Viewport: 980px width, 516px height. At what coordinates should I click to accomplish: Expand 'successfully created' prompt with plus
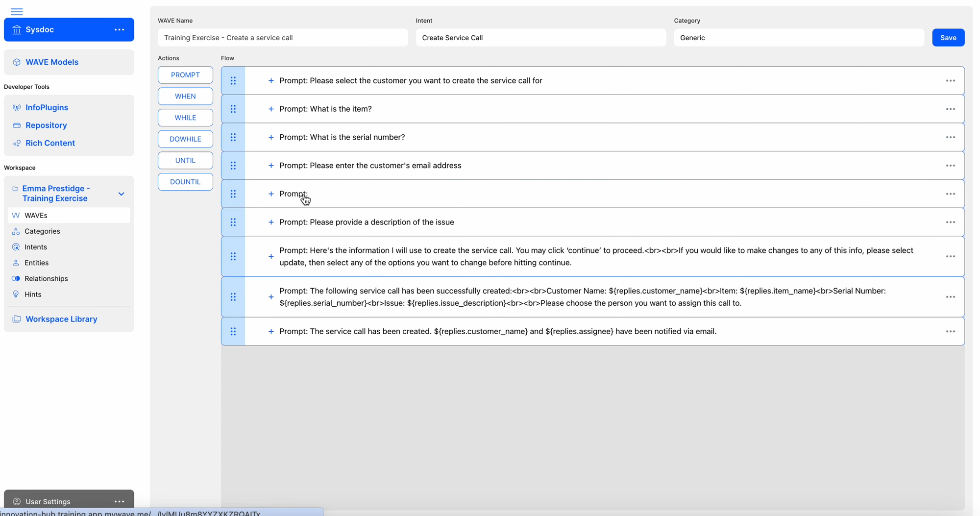pos(270,297)
